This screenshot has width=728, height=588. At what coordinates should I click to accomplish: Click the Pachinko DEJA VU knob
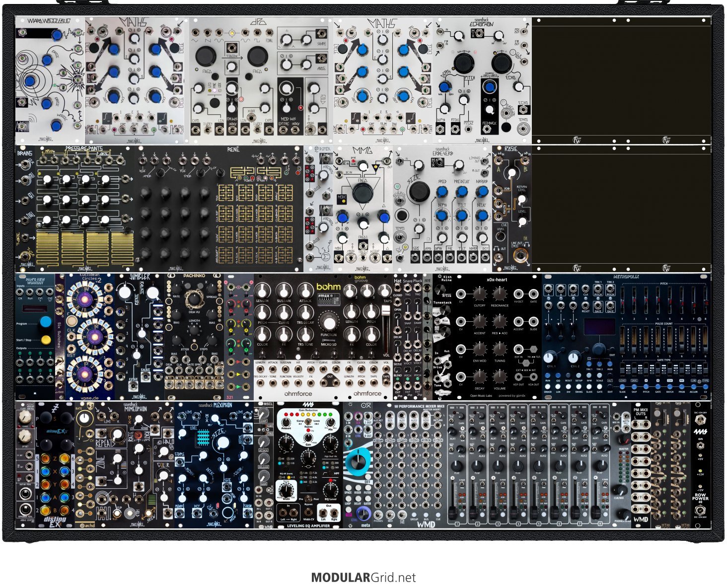[x=194, y=299]
